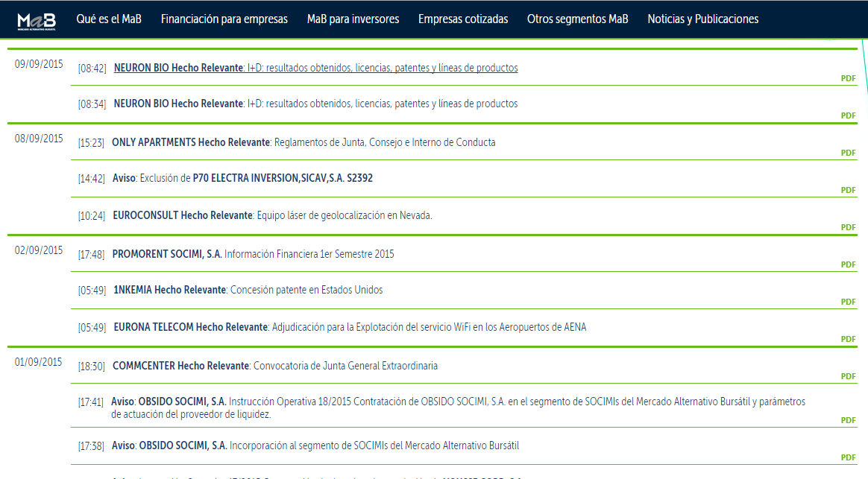Open Financiación para empresas menu
The image size is (868, 479).
[x=224, y=19]
